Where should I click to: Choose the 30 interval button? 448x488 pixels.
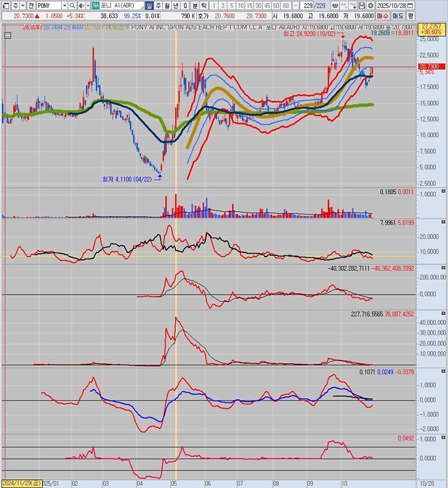tap(259, 5)
